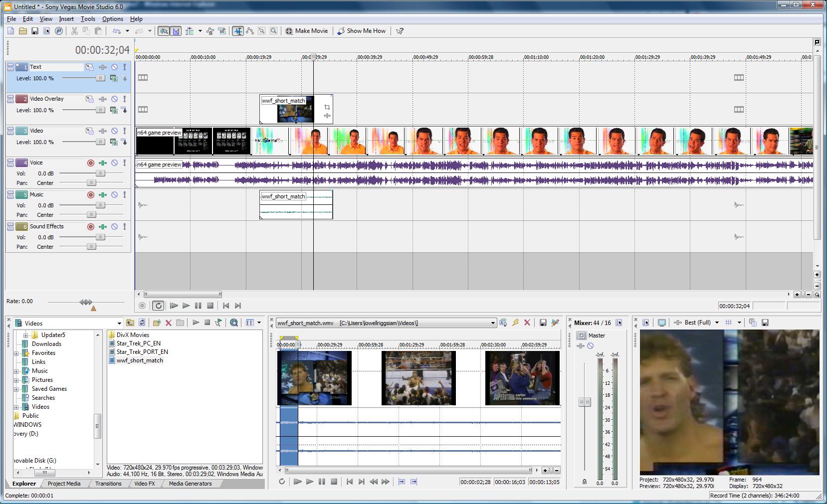Open Event Pan/Crop on wwf_short_match overlay clip
The height and width of the screenshot is (504, 827).
[x=327, y=107]
